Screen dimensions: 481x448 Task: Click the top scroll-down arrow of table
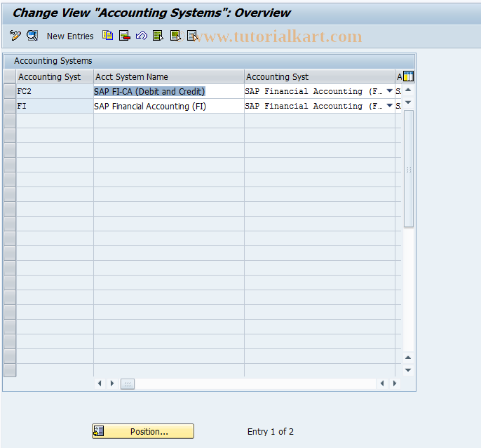[408, 102]
